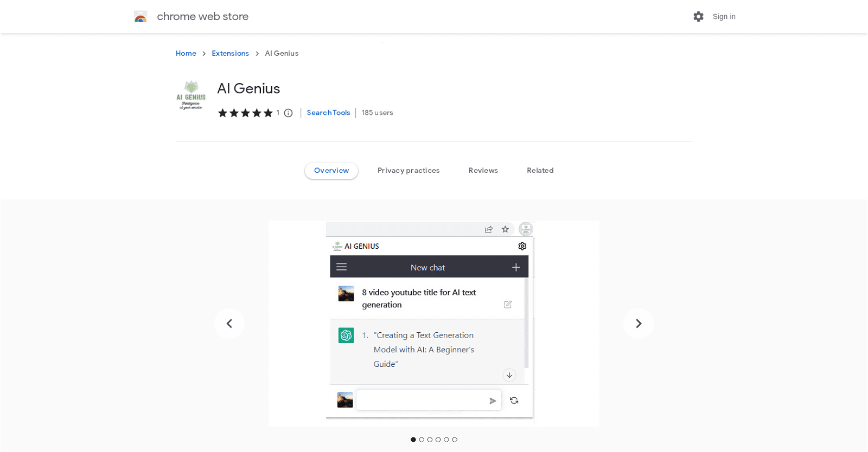Open the Search Tools category link

point(328,113)
